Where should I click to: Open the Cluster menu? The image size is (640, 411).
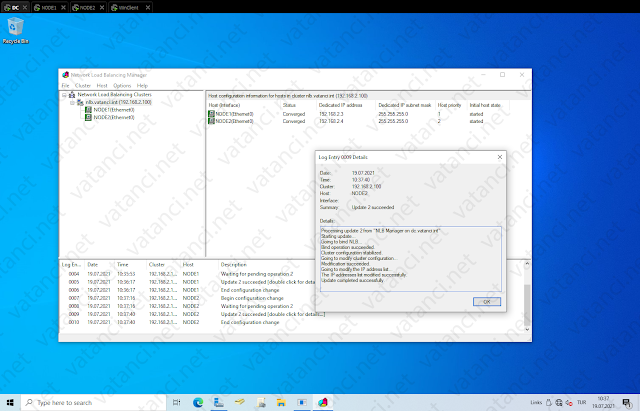83,86
